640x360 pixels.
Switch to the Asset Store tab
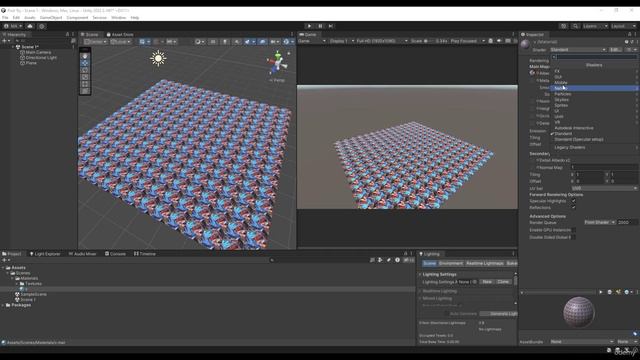[x=120, y=35]
